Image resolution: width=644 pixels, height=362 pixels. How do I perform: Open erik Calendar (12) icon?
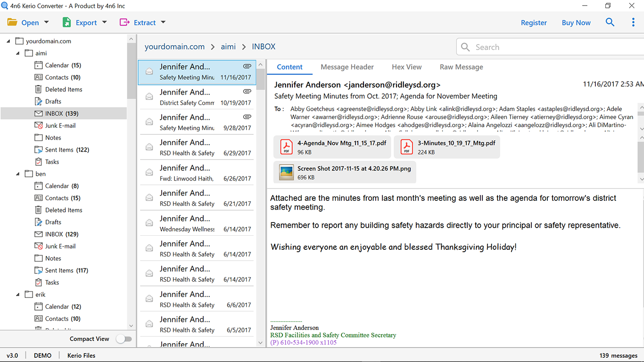coord(39,306)
